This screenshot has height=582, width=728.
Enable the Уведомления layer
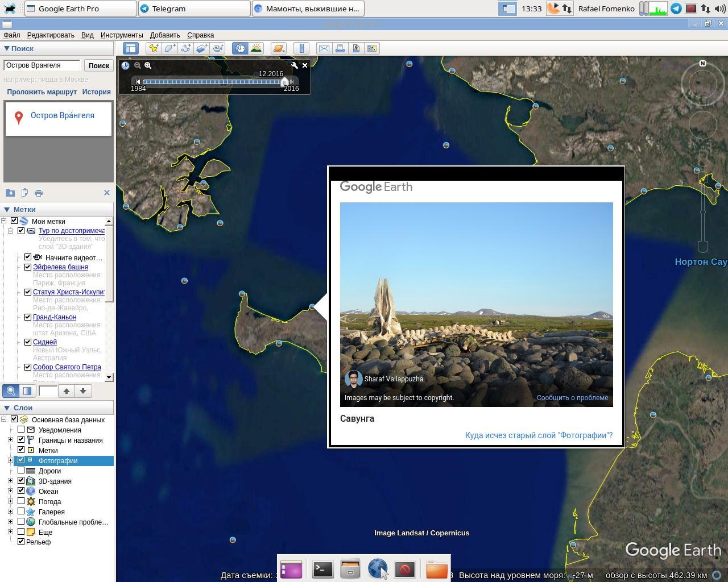21,430
